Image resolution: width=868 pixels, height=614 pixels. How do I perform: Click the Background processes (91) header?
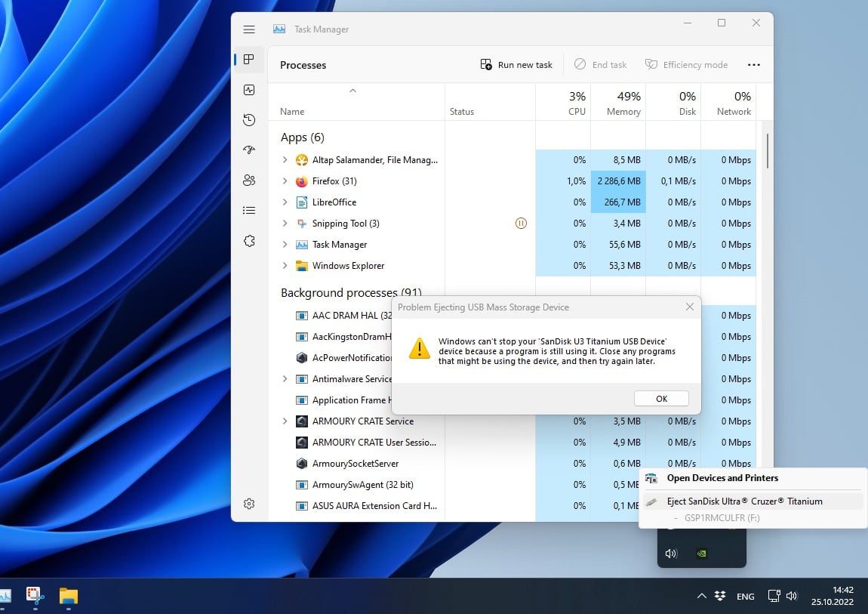(x=351, y=292)
